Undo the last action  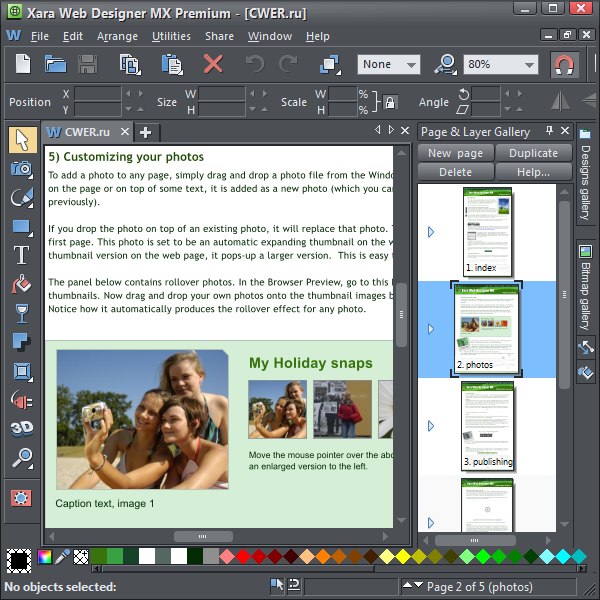[255, 64]
